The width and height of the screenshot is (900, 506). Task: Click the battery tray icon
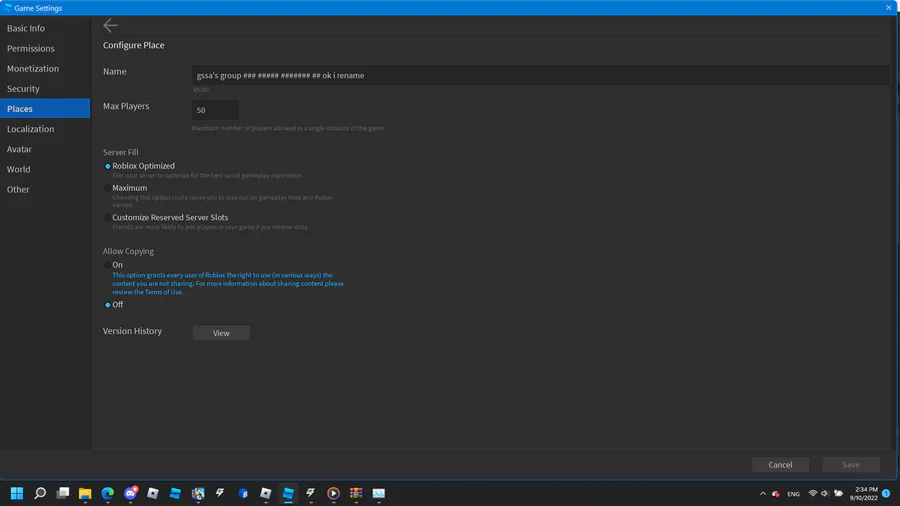click(x=838, y=493)
